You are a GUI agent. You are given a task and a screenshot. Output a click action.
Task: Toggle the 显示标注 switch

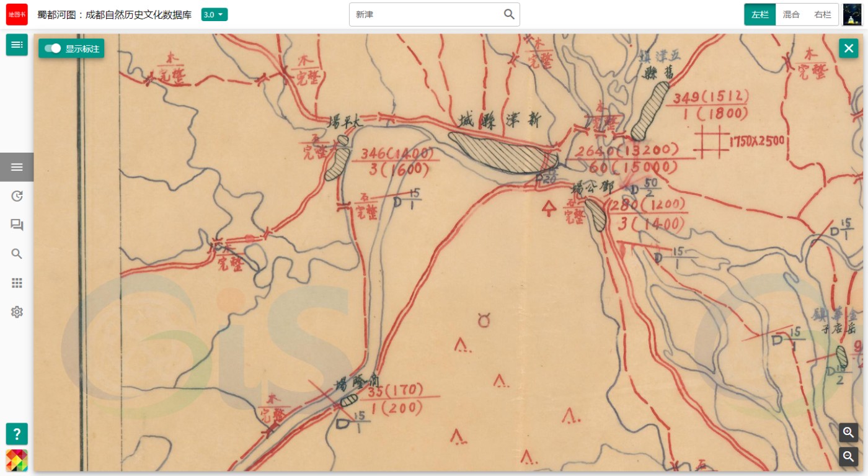(53, 48)
